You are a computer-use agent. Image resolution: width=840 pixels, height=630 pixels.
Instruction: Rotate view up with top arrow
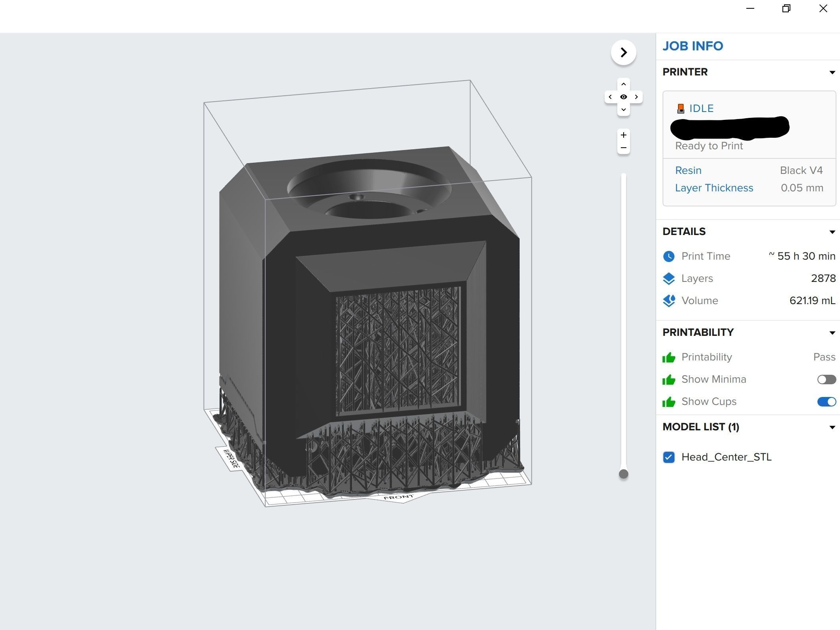(x=623, y=84)
